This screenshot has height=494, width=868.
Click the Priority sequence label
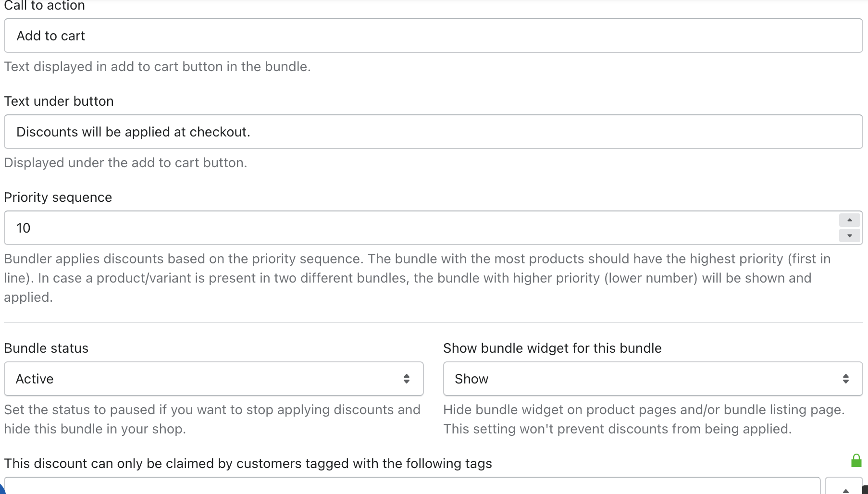pyautogui.click(x=58, y=198)
